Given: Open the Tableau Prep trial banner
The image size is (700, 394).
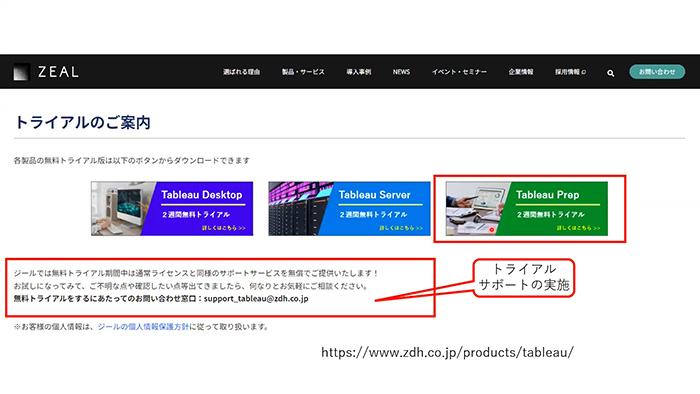Looking at the screenshot, I should [527, 208].
